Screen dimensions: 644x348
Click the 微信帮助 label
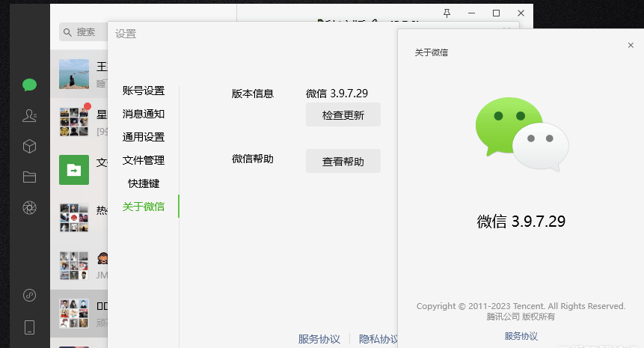coord(253,159)
